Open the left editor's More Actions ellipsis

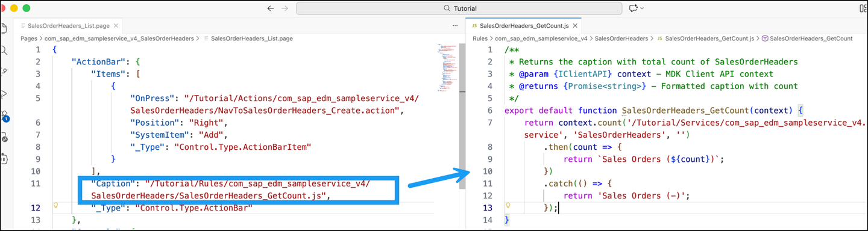pos(454,26)
